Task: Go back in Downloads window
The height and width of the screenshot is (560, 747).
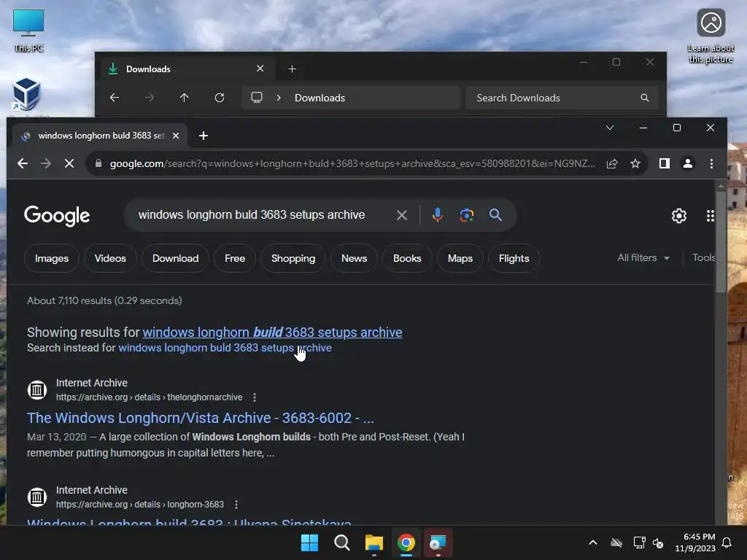Action: [x=115, y=98]
